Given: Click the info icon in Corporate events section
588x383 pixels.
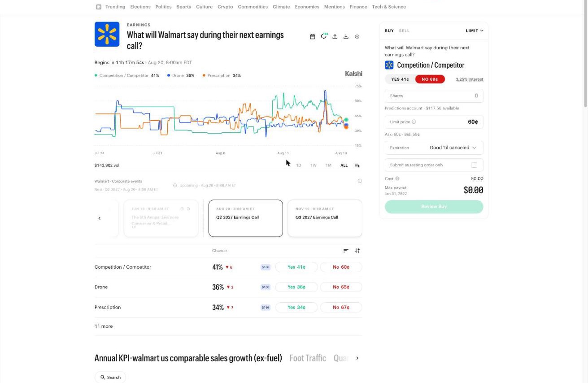Looking at the screenshot, I should point(360,181).
